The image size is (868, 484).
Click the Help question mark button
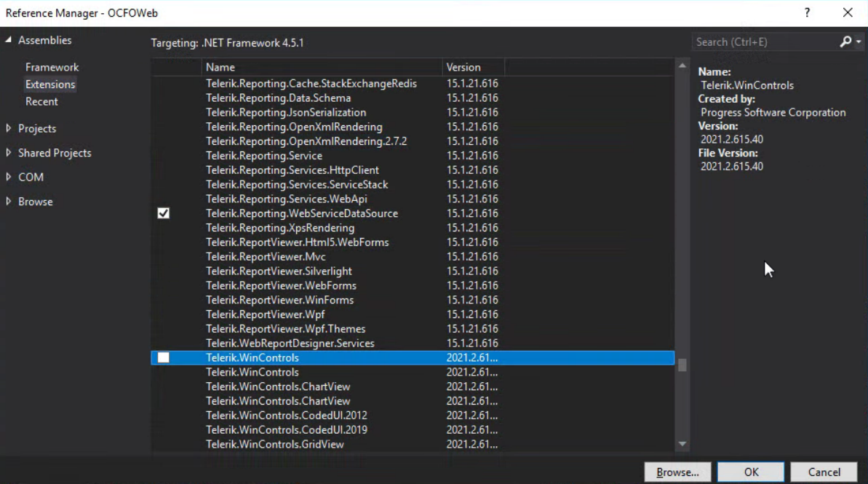[807, 13]
